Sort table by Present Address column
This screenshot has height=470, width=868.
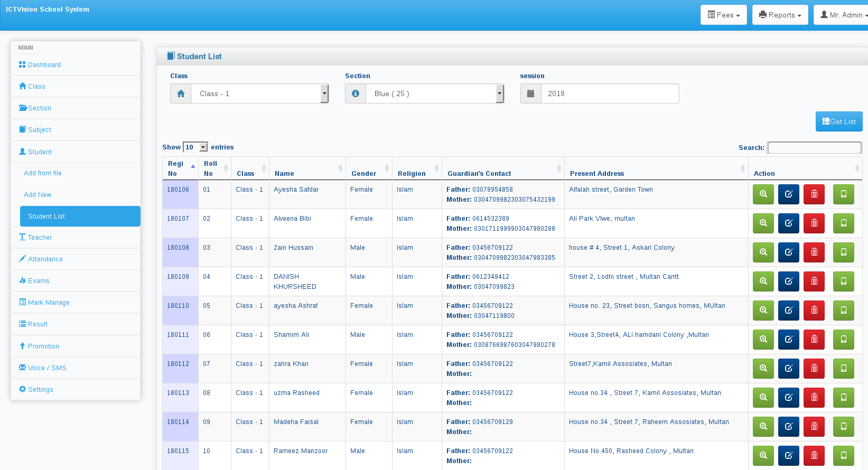tap(656, 168)
